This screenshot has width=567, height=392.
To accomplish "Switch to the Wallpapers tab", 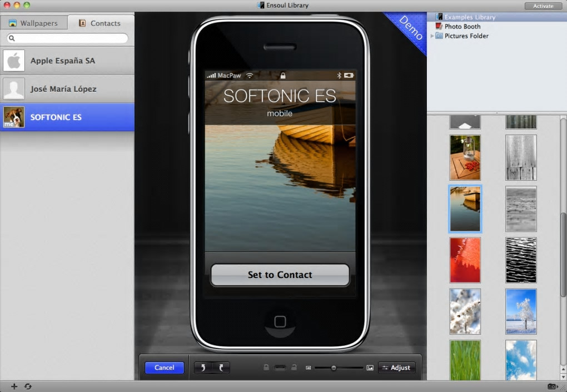I will (x=33, y=23).
